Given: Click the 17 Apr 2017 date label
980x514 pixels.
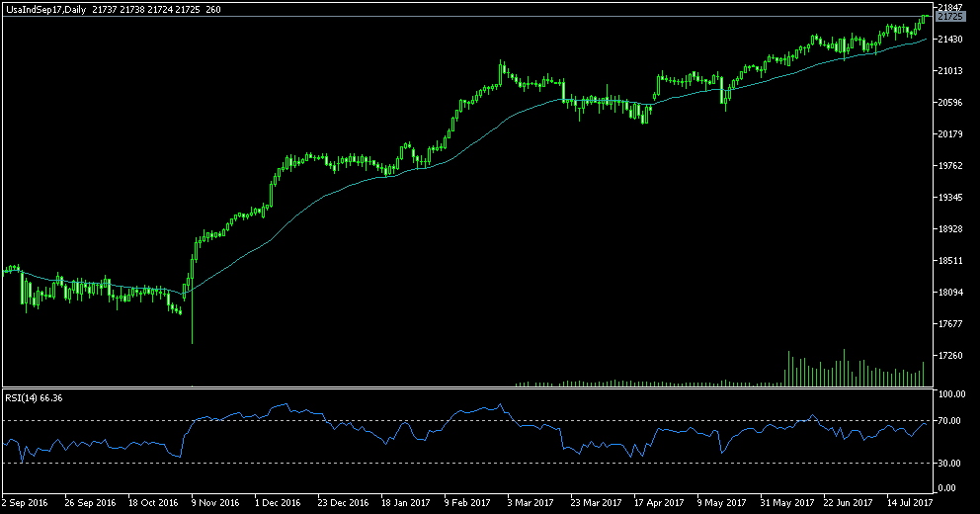Looking at the screenshot, I should (x=659, y=503).
